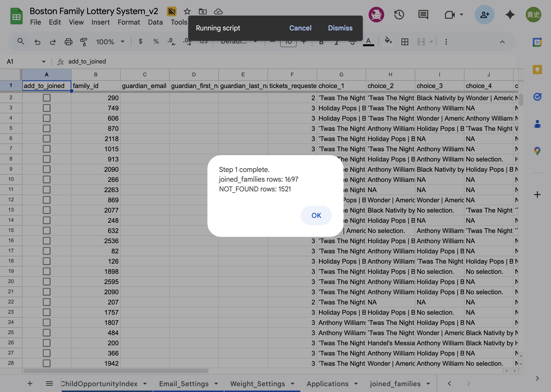Image resolution: width=551 pixels, height=392 pixels.
Task: Open Google Tasks side panel icon
Action: pyautogui.click(x=537, y=97)
